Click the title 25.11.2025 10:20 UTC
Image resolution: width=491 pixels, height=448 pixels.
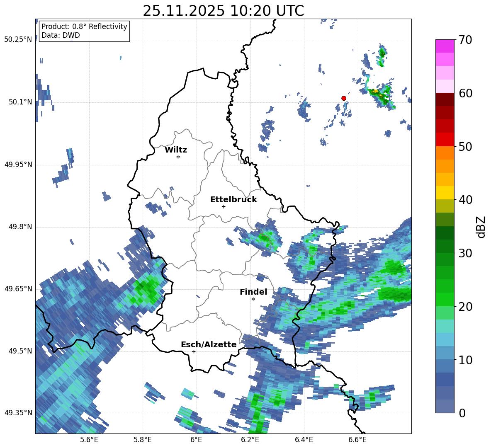[224, 11]
